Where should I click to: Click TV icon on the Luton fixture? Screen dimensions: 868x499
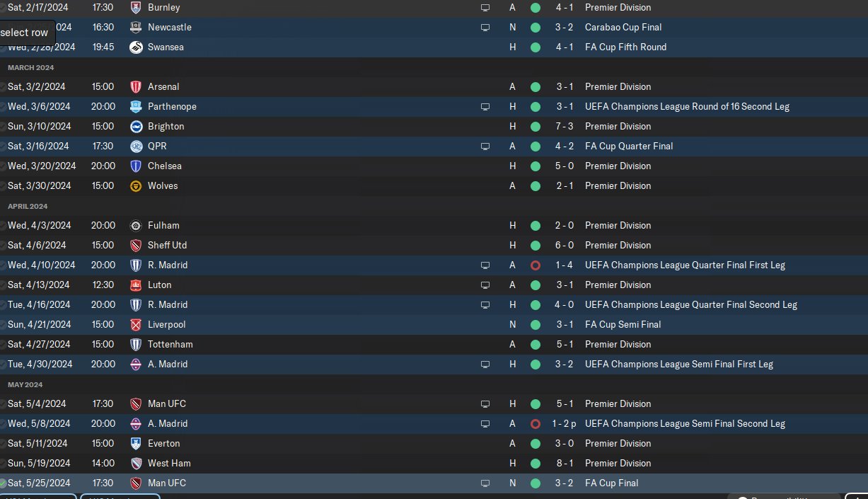point(485,285)
